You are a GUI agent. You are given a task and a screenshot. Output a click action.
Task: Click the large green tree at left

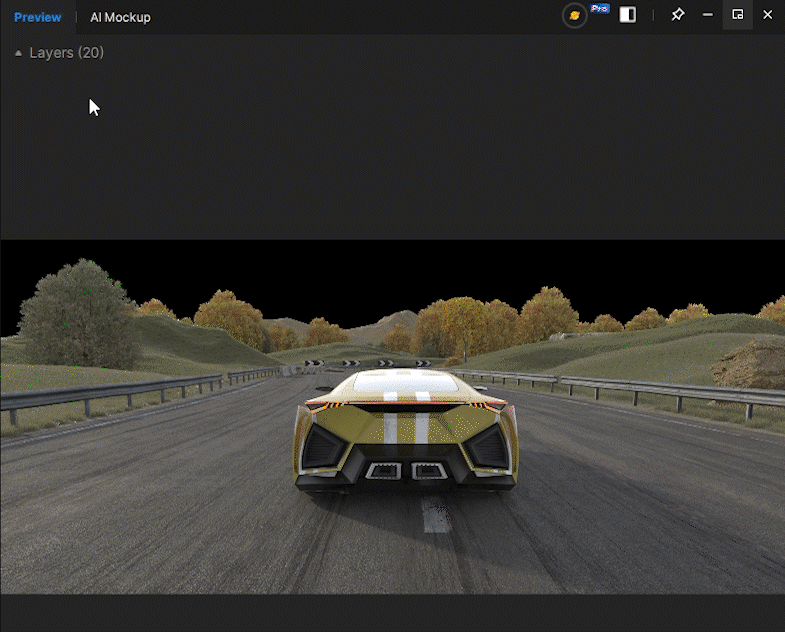(x=78, y=313)
